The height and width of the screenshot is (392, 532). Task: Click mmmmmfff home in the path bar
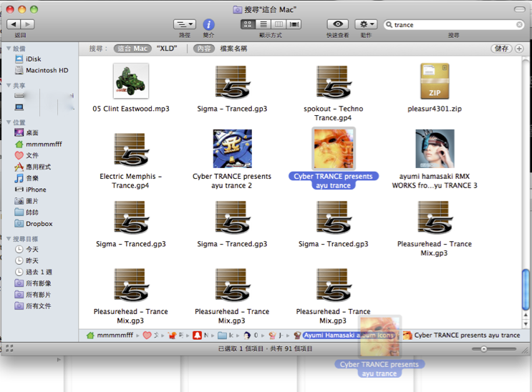click(110, 335)
